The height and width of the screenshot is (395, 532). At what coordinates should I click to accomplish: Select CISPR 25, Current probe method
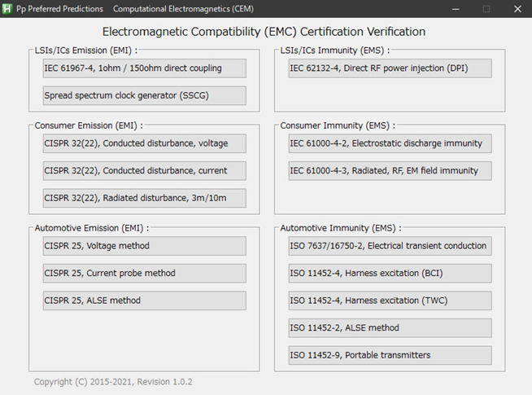point(145,274)
